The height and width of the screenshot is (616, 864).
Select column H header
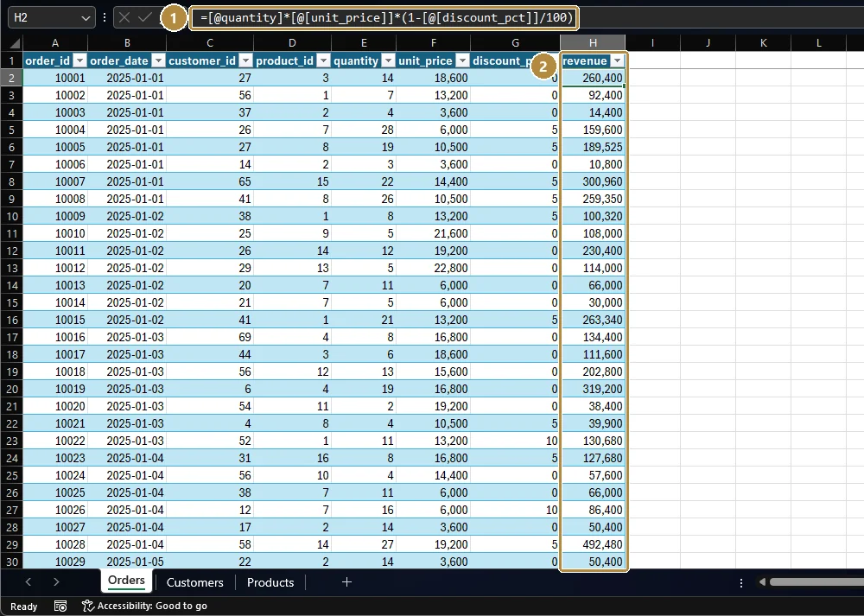pyautogui.click(x=593, y=43)
